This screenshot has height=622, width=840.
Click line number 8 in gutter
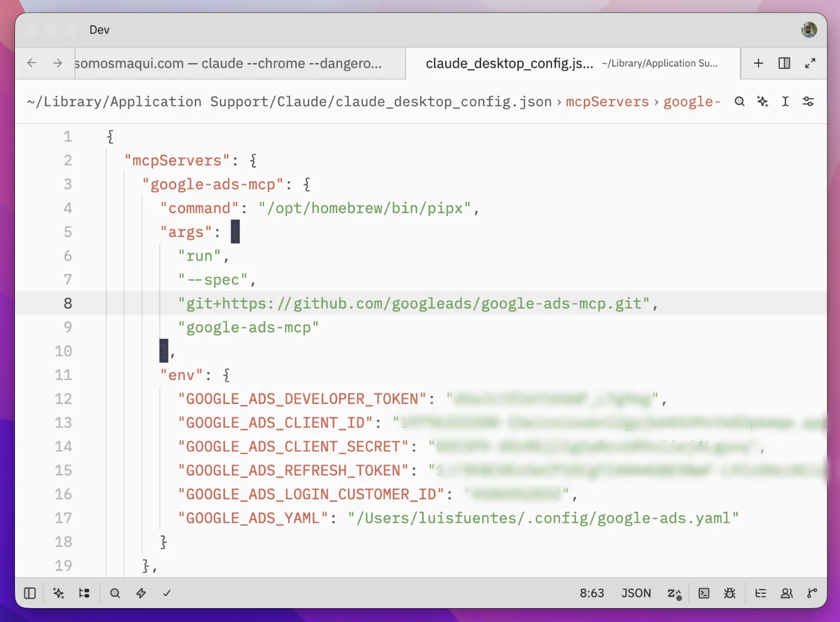(68, 303)
